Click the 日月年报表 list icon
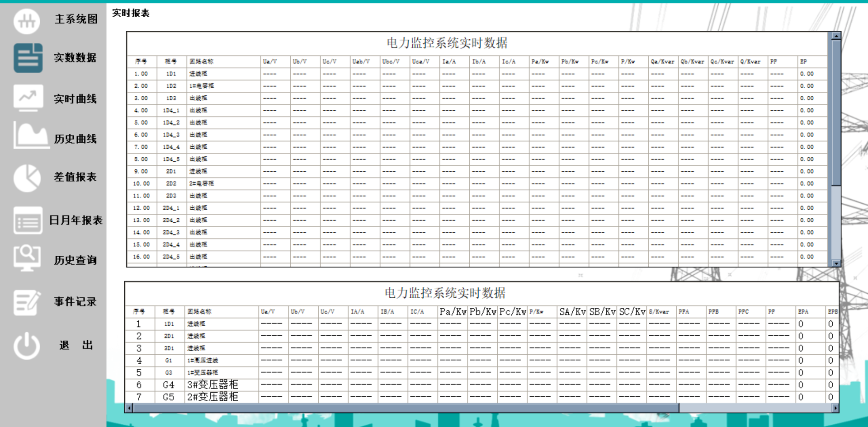This screenshot has height=427, width=868. 27,220
